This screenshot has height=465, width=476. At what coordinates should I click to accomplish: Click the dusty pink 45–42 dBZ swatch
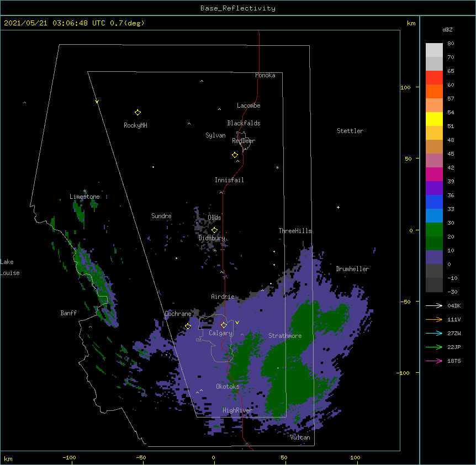tap(434, 161)
